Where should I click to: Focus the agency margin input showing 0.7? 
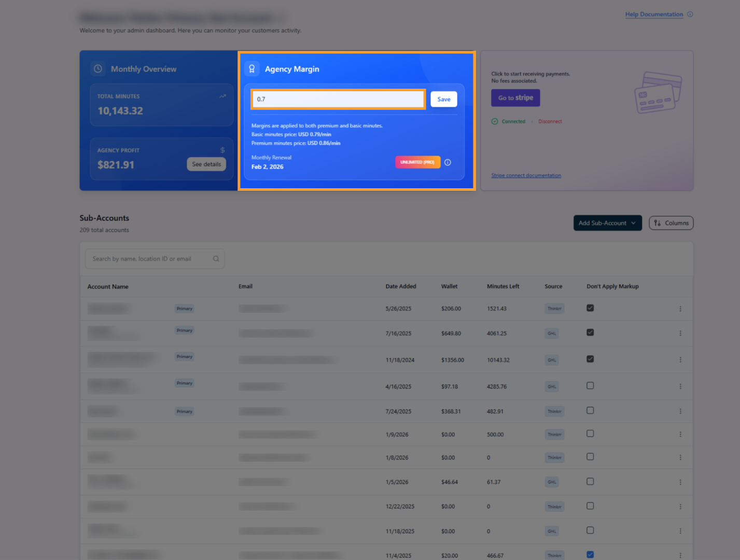coord(338,99)
